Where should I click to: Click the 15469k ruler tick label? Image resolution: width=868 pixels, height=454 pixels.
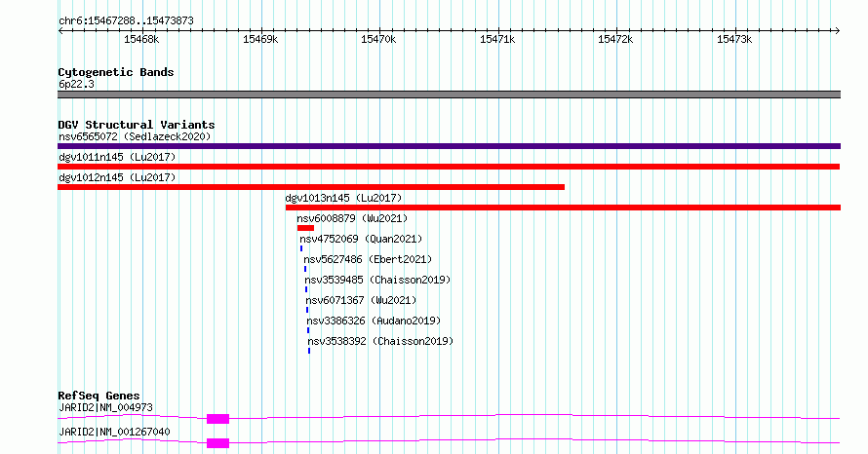pyautogui.click(x=260, y=39)
